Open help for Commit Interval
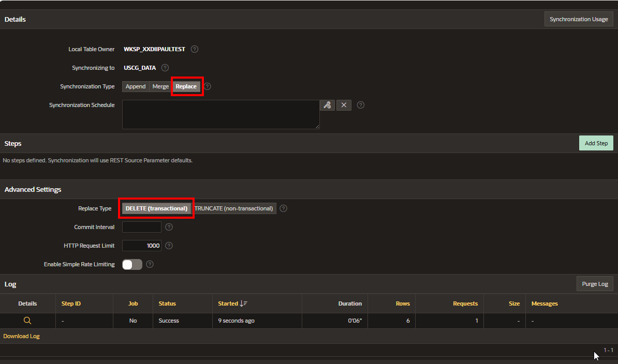This screenshot has height=364, width=618. (169, 227)
